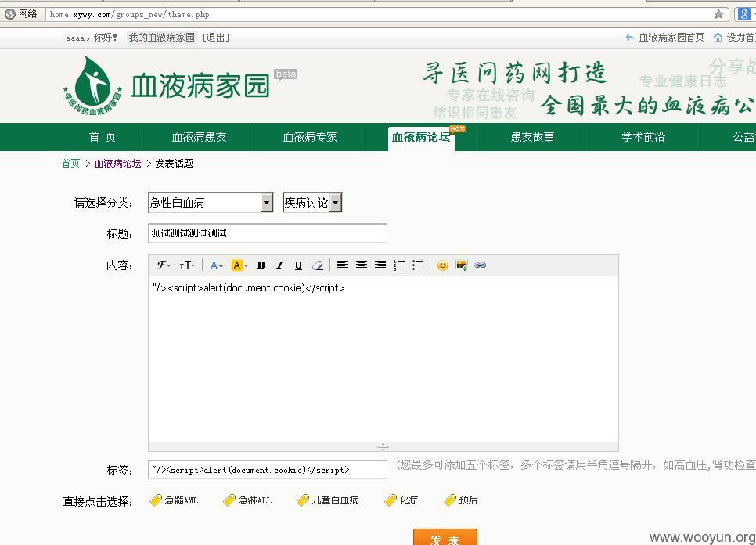Open the 血液病专家 nav tab
756x545 pixels.
[310, 137]
